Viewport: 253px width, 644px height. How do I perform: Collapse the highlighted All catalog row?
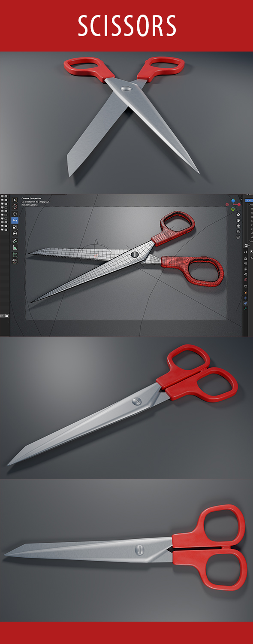pos(249,200)
